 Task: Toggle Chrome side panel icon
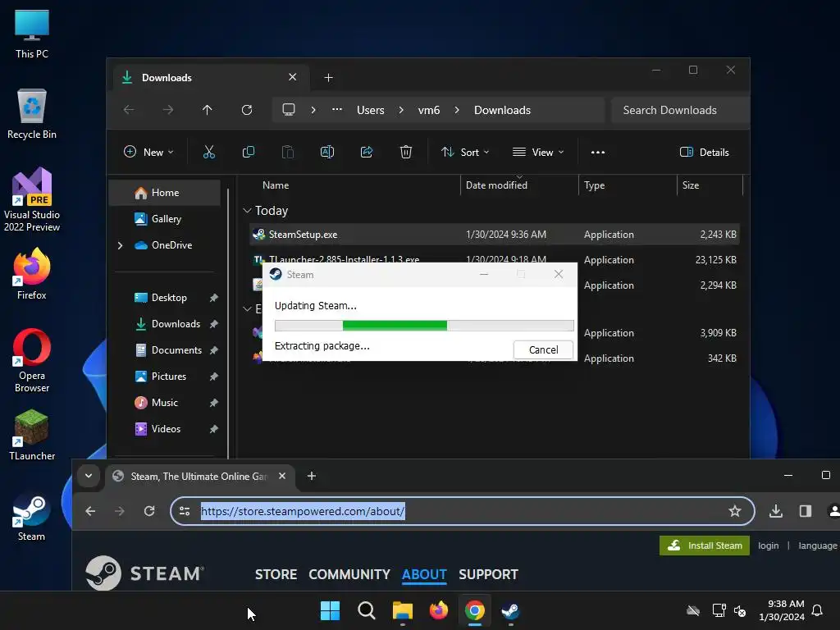pos(806,511)
